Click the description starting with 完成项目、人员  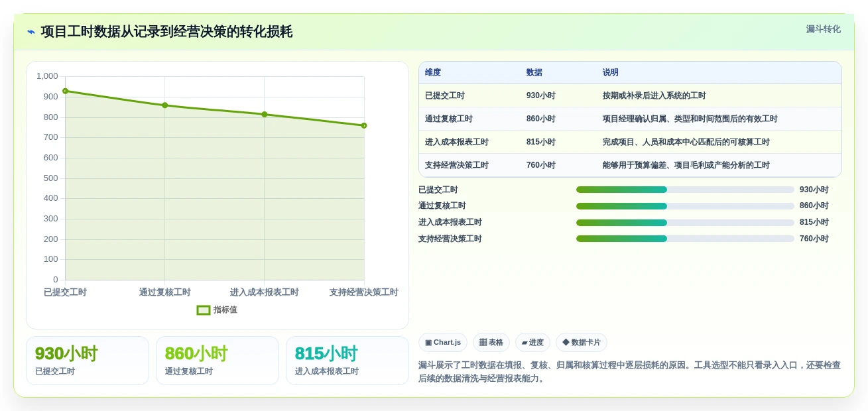(686, 142)
